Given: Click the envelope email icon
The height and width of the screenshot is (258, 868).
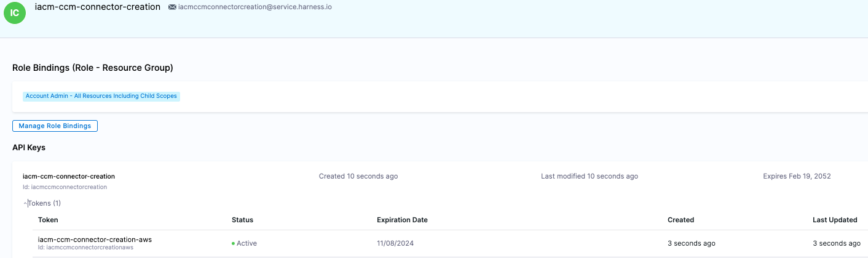Looking at the screenshot, I should [x=172, y=7].
